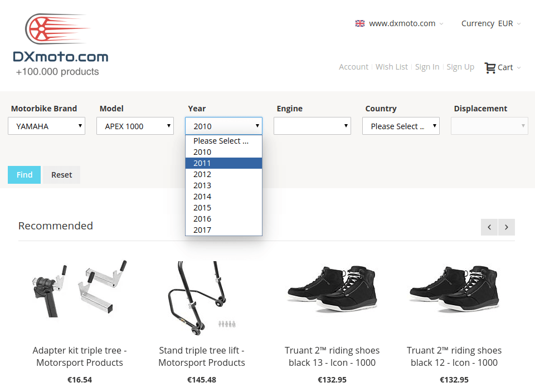Open the Wish List link
The image size is (535, 392).
391,67
